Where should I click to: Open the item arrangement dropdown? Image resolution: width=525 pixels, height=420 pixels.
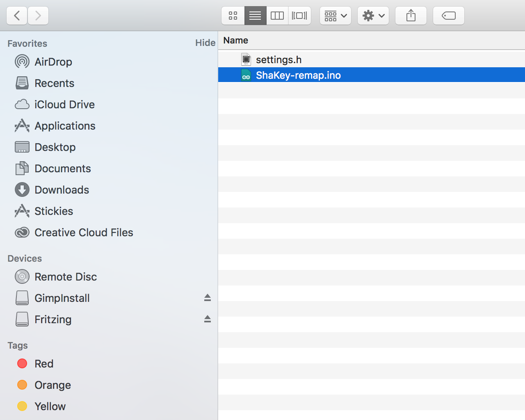coord(336,16)
